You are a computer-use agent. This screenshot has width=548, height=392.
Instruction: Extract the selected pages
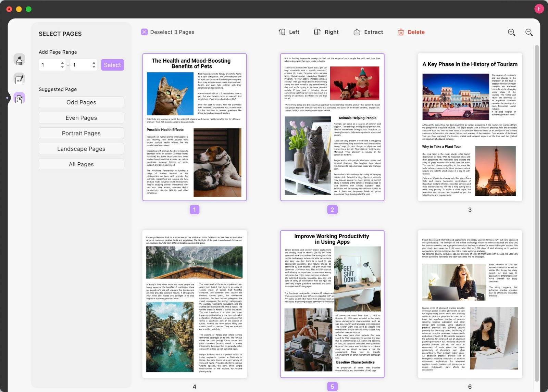point(368,32)
